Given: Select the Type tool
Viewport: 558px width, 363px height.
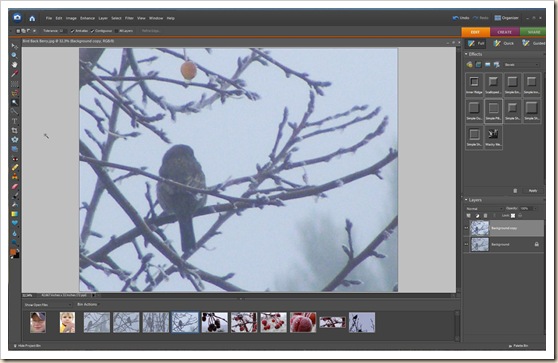Looking at the screenshot, I should [x=15, y=121].
